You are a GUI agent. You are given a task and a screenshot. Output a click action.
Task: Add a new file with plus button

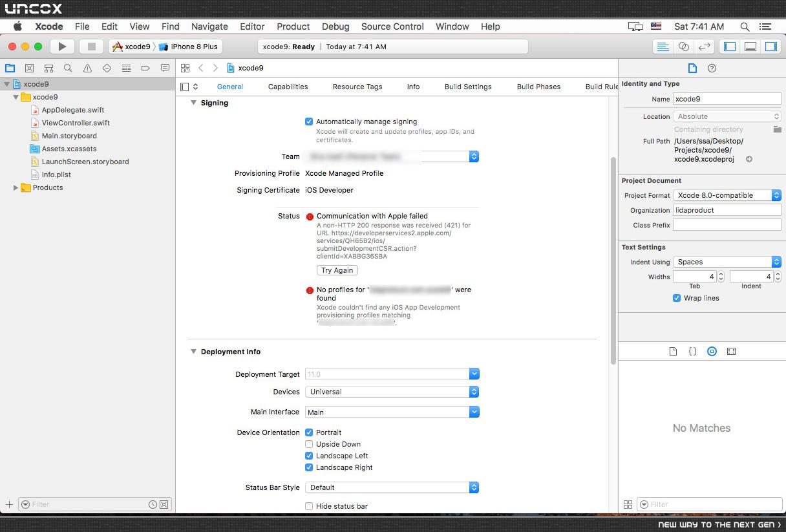[9, 504]
